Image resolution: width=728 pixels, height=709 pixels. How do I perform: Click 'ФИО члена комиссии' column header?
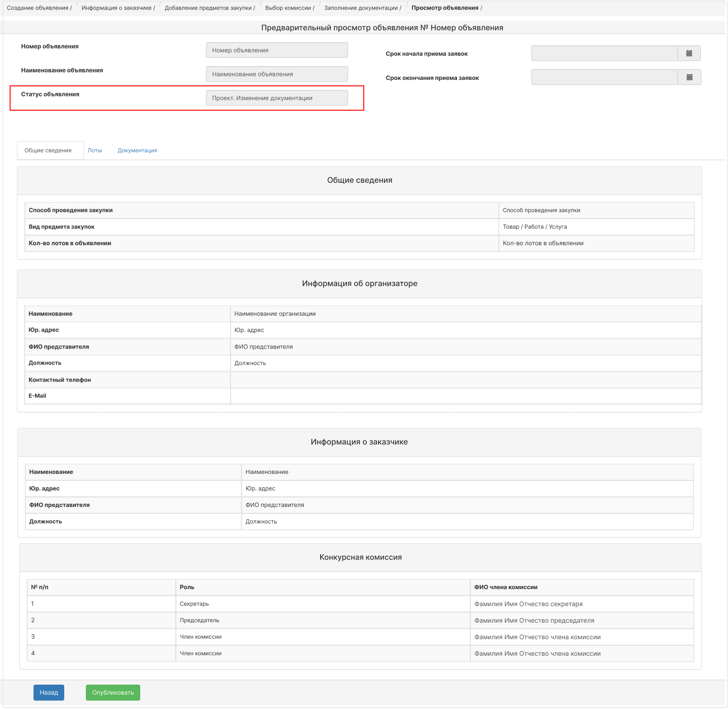582,587
